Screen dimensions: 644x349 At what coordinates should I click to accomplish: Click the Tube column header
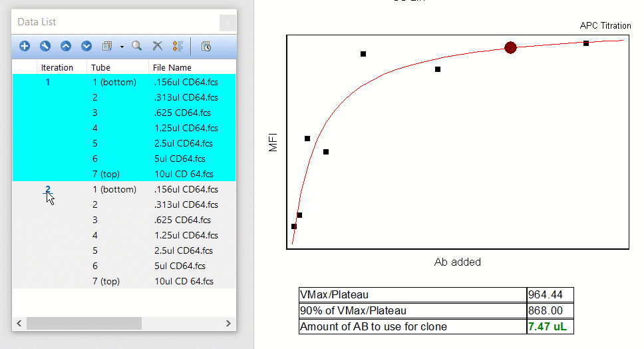click(x=101, y=67)
